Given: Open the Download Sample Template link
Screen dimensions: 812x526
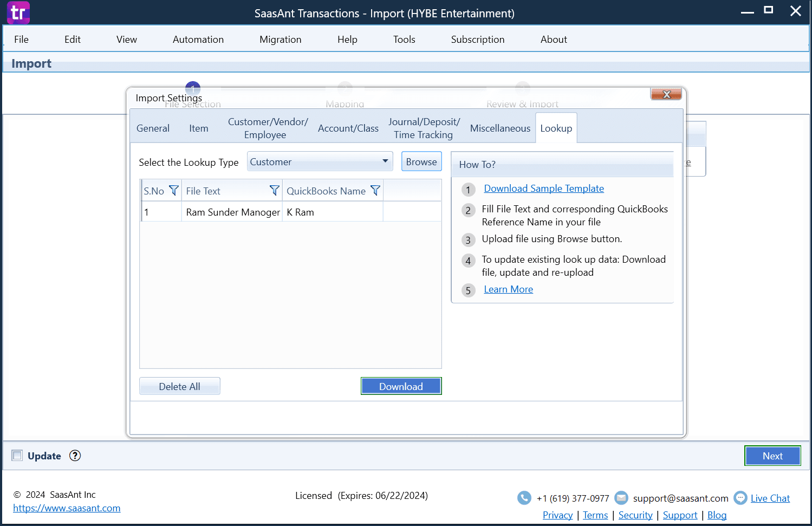Looking at the screenshot, I should [544, 189].
